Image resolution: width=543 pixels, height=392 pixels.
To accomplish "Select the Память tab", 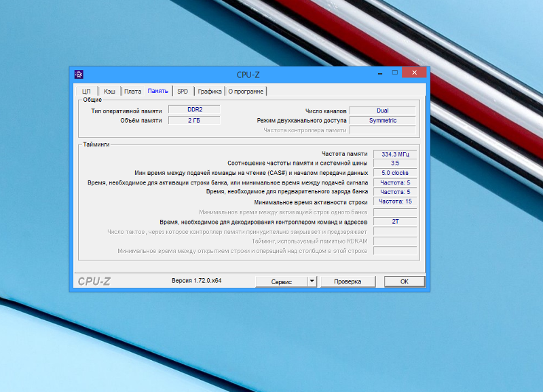I will tap(158, 91).
